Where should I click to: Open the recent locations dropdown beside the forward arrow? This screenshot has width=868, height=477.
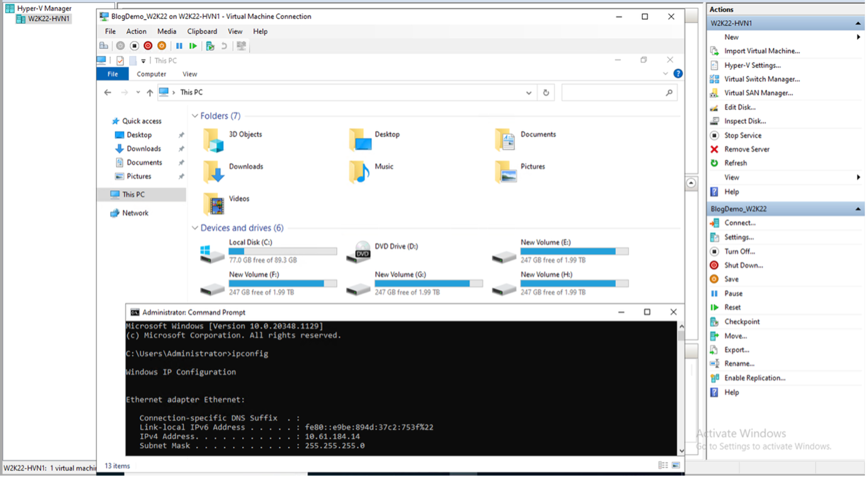(x=138, y=93)
